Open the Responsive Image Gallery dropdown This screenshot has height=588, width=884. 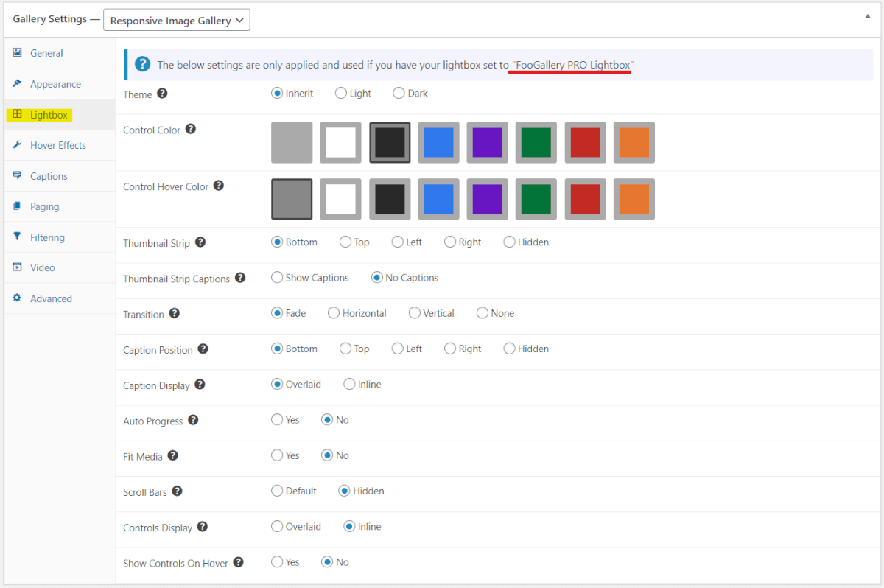(177, 21)
